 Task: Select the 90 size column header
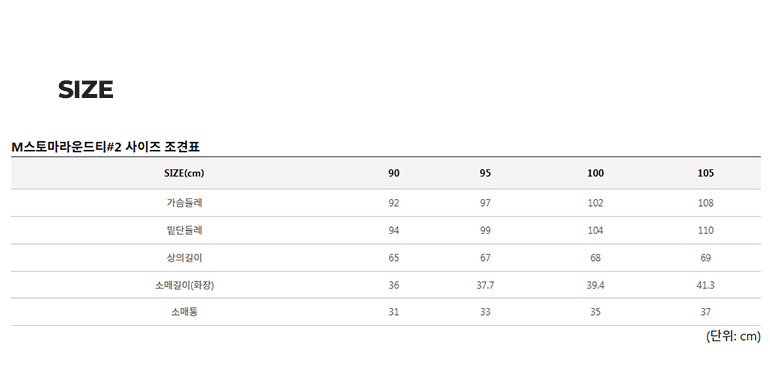click(394, 173)
